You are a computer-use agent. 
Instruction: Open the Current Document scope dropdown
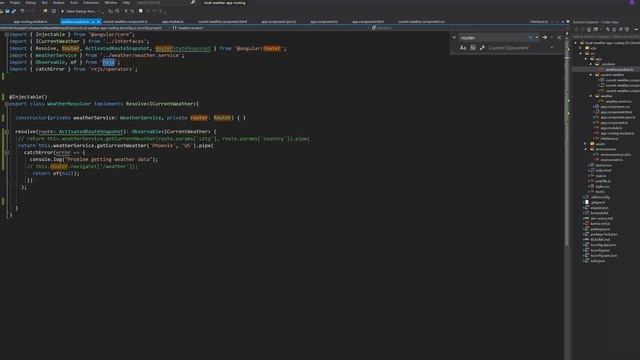(x=551, y=48)
